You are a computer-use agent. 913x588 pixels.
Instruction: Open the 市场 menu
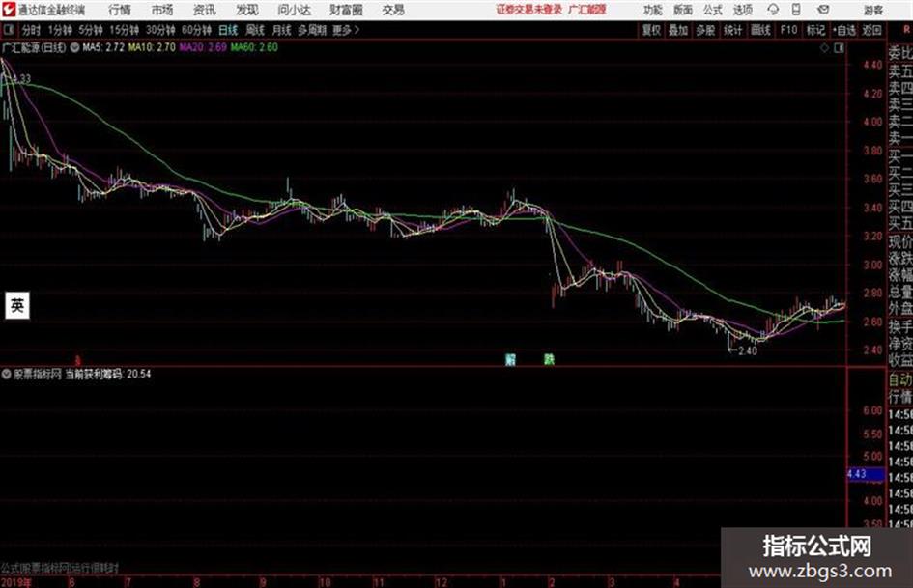click(x=162, y=10)
